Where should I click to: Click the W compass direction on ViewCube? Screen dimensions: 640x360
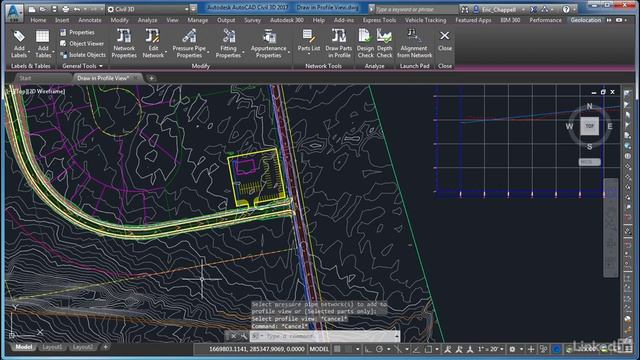pyautogui.click(x=569, y=126)
